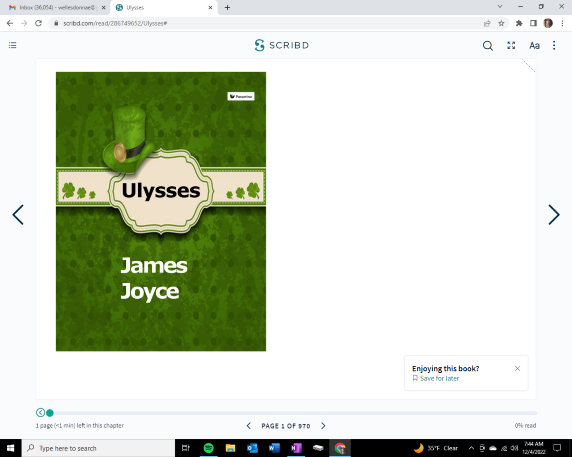Click the share this page icon
Image resolution: width=572 pixels, height=457 pixels.
click(x=487, y=23)
